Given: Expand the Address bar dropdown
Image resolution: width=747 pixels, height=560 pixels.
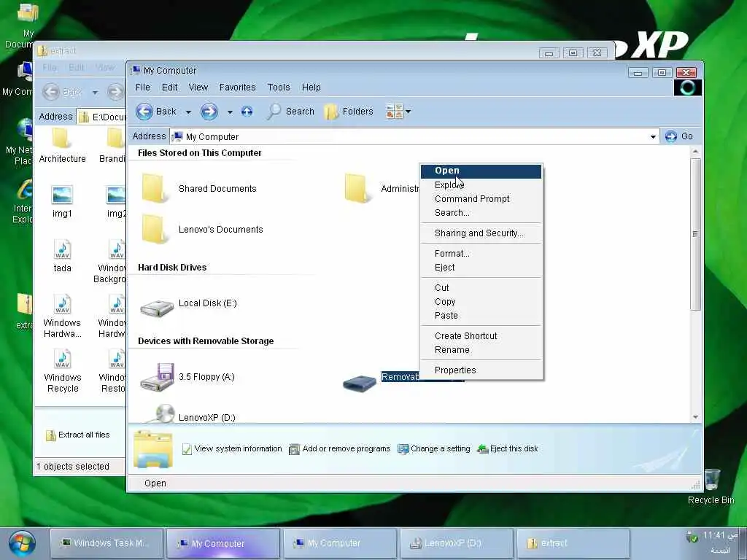Looking at the screenshot, I should point(653,136).
